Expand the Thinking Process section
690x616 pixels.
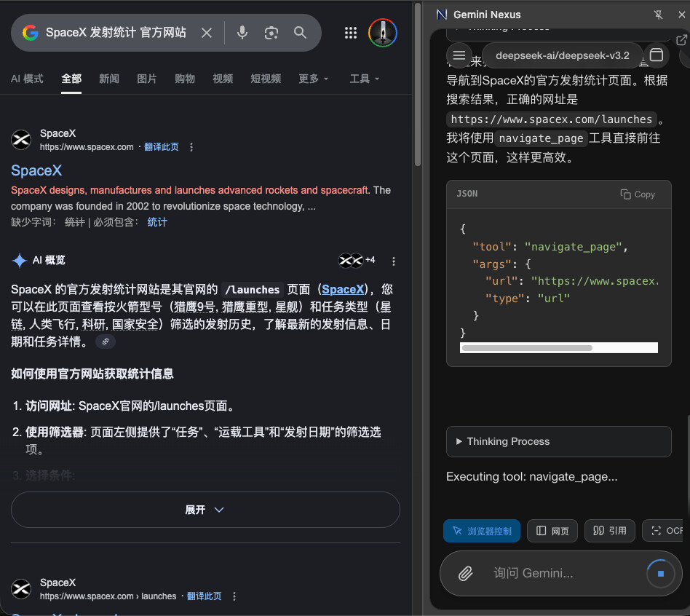click(x=558, y=441)
